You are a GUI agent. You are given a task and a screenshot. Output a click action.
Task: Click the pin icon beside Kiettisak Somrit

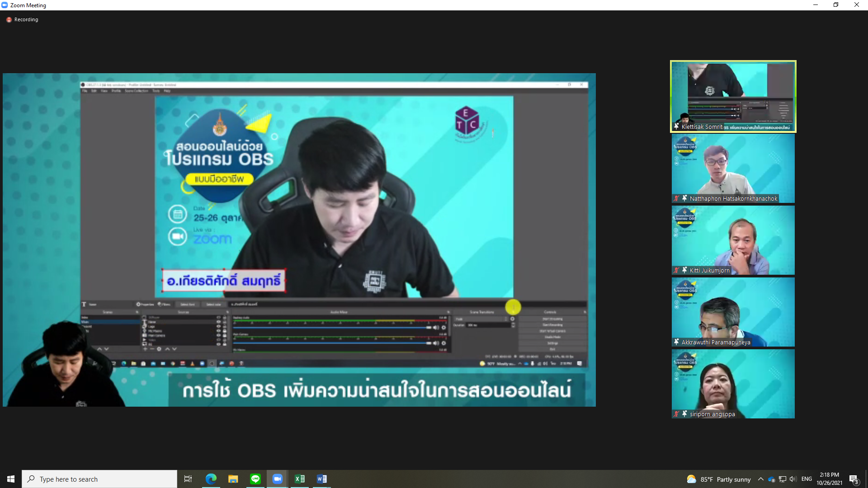[x=676, y=127]
